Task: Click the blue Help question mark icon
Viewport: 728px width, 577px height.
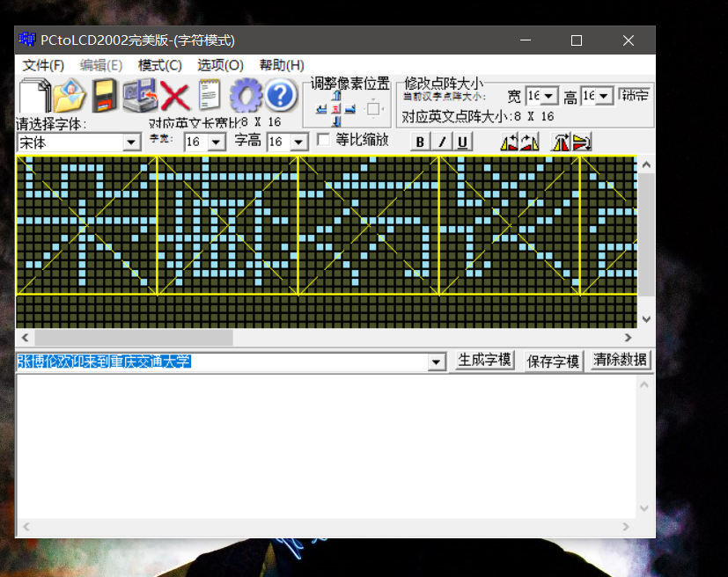Action: [280, 95]
